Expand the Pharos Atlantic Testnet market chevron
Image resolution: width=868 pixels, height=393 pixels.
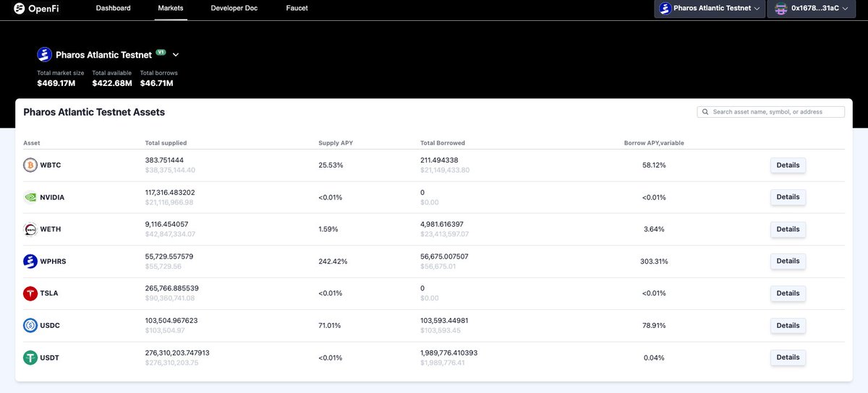pos(176,55)
